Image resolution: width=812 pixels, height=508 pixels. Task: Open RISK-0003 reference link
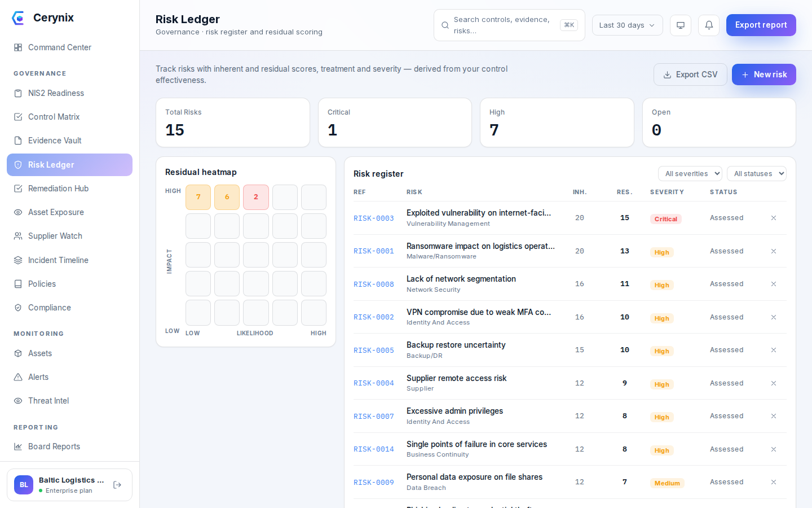pyautogui.click(x=374, y=218)
